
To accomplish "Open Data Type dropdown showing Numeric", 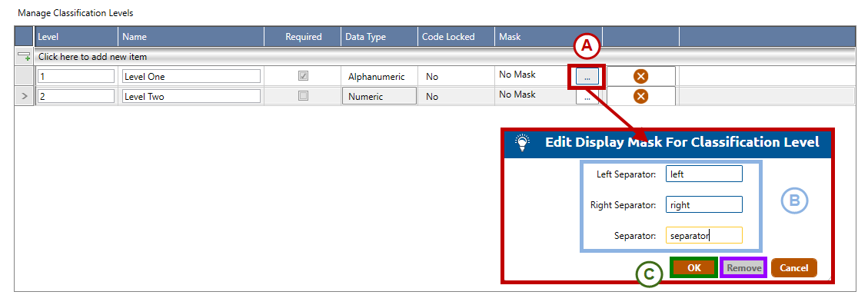I will (x=379, y=96).
